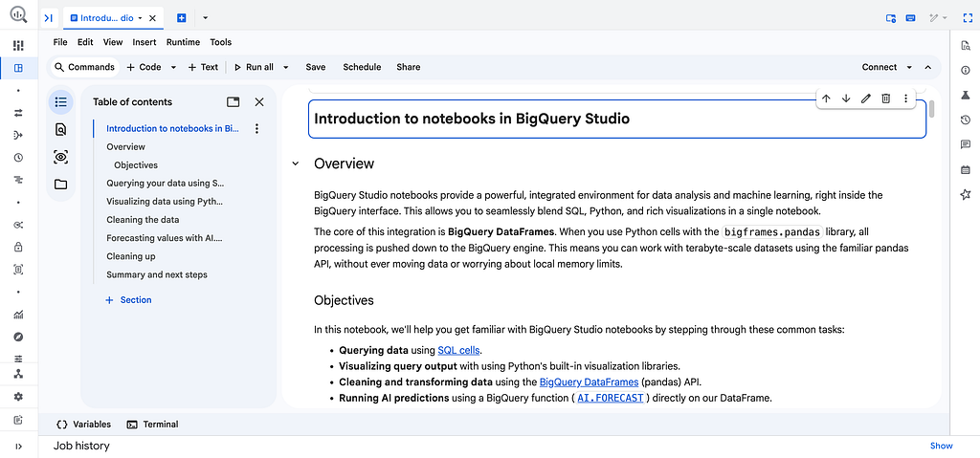This screenshot has width=980, height=458.
Task: Open the Insert menu
Action: (x=145, y=42)
